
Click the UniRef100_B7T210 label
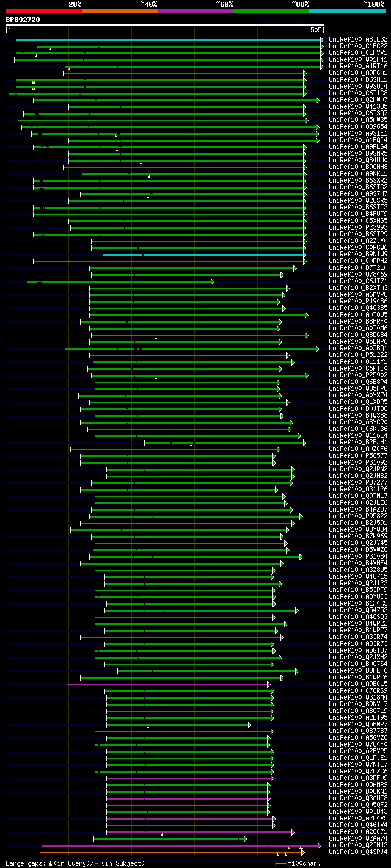[358, 268]
